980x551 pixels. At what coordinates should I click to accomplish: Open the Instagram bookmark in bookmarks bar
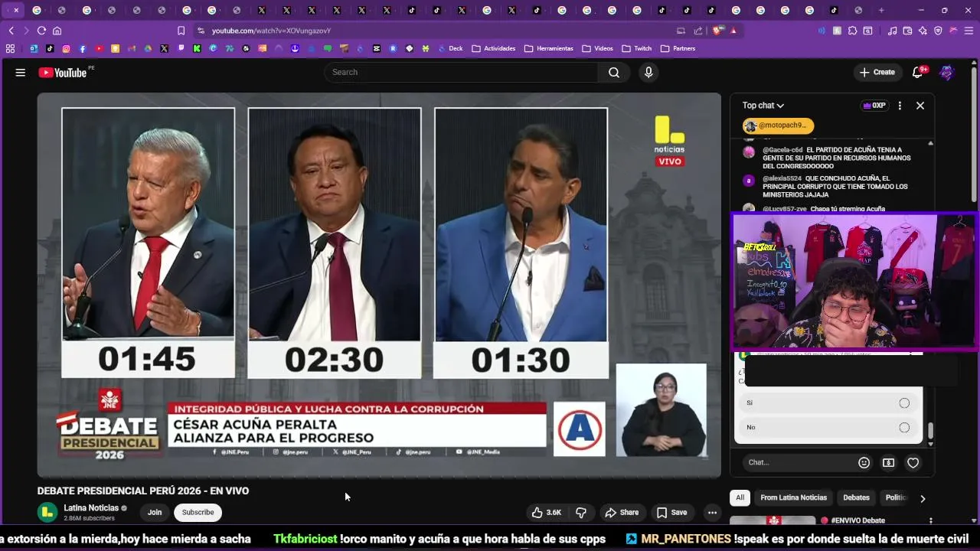(x=66, y=48)
